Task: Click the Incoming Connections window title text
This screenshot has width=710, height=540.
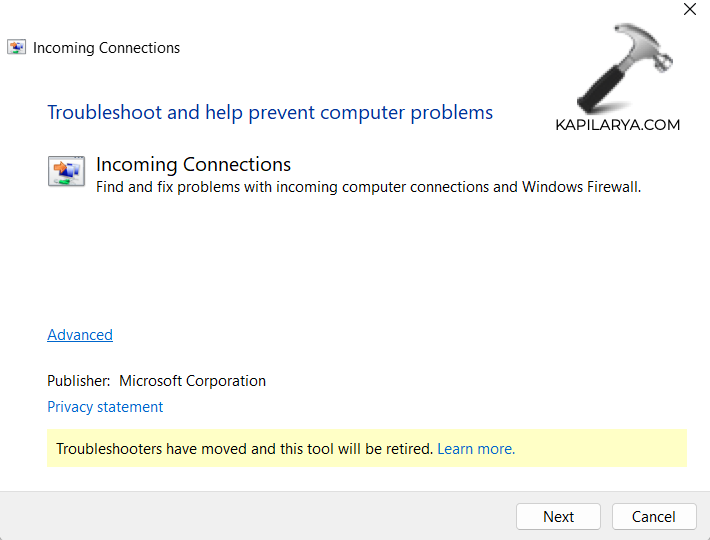Action: (x=107, y=48)
